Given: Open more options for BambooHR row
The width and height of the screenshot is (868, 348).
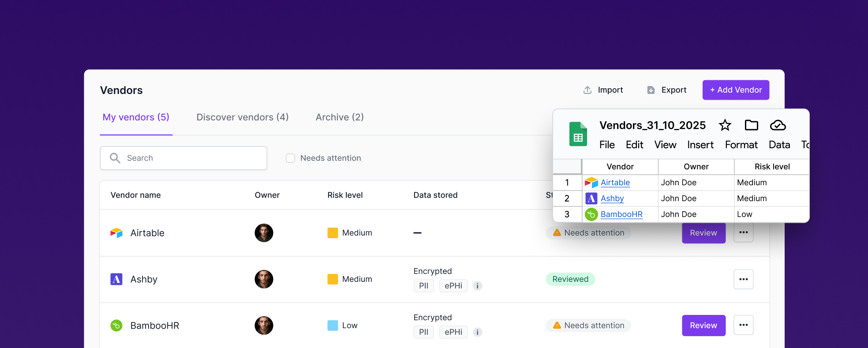Looking at the screenshot, I should point(744,325).
